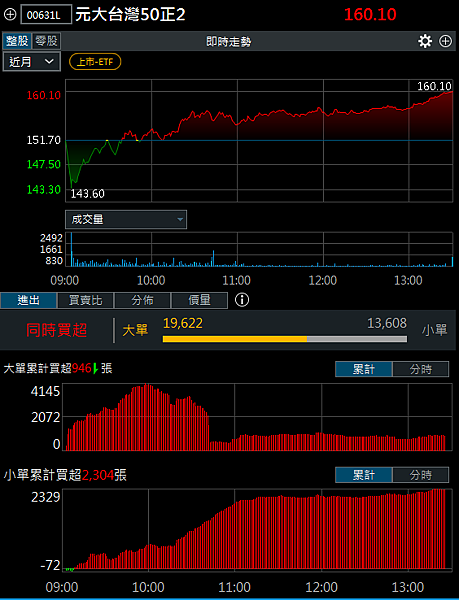The height and width of the screenshot is (600, 459).
Task: Open the info icon beside 價量 tab
Action: click(242, 300)
